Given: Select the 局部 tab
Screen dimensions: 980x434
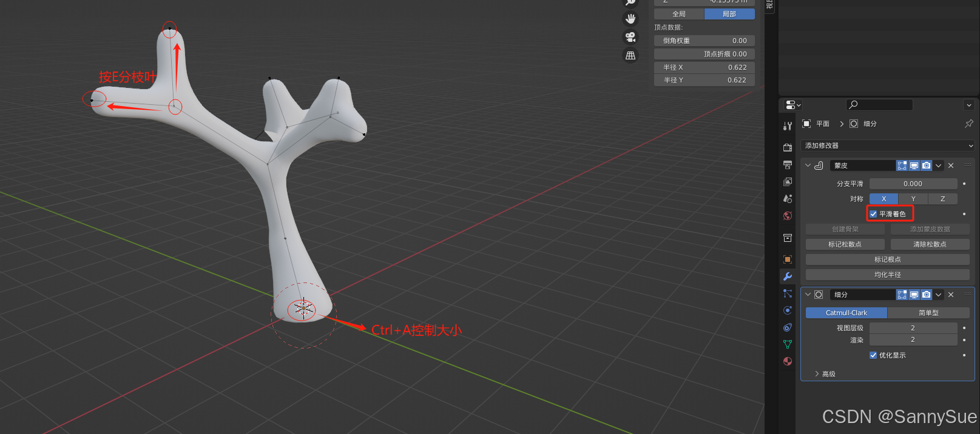Looking at the screenshot, I should [729, 14].
